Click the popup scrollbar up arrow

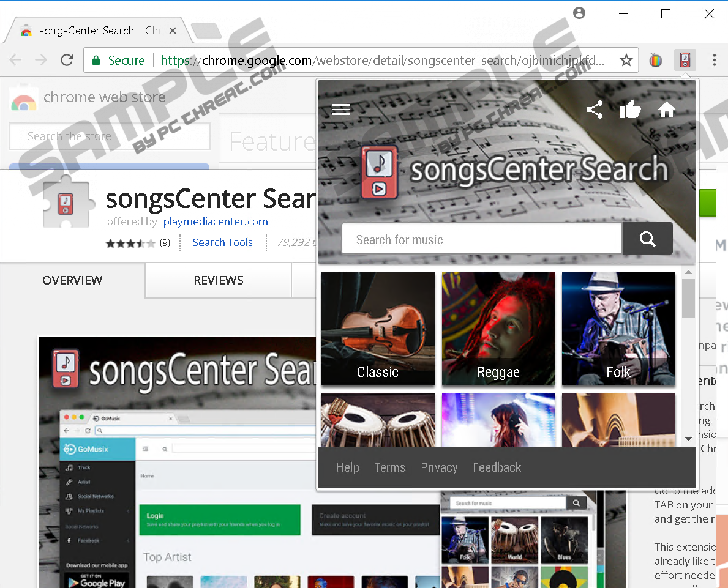689,272
